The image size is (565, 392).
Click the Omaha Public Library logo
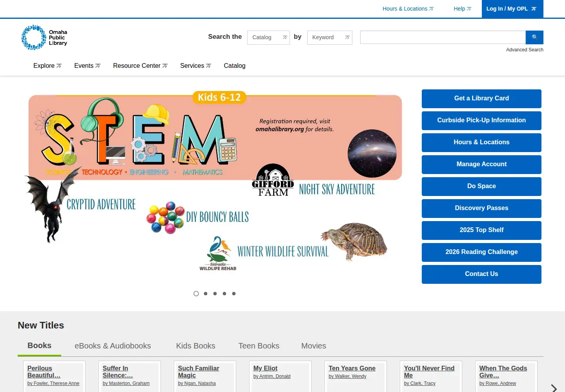tap(44, 38)
